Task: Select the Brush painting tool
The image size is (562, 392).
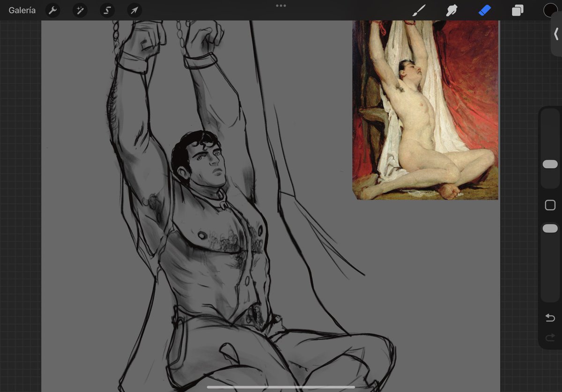Action: [x=418, y=10]
